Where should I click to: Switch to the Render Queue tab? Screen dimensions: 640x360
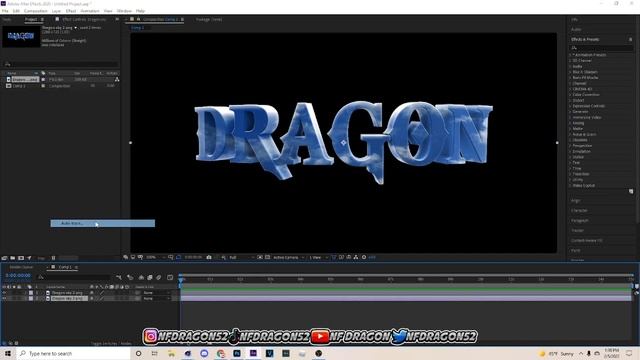pos(21,267)
